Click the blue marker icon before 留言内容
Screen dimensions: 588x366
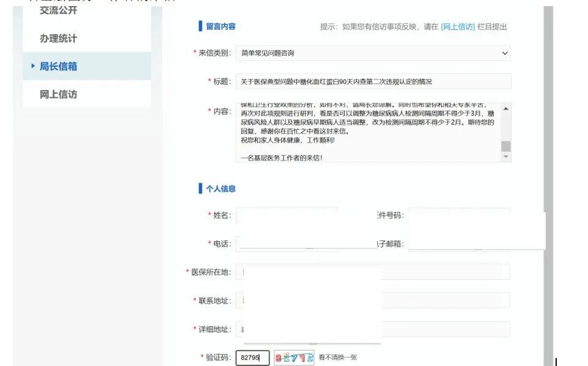tap(200, 26)
